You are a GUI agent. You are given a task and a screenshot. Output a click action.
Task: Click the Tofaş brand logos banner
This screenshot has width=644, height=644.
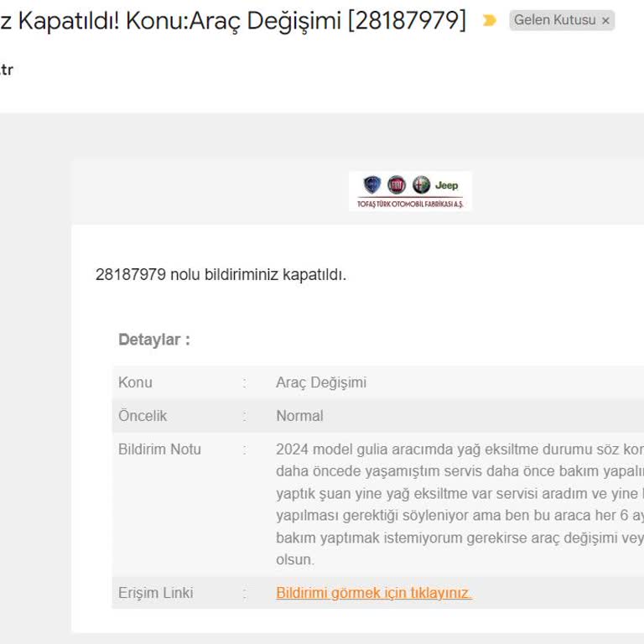(410, 191)
